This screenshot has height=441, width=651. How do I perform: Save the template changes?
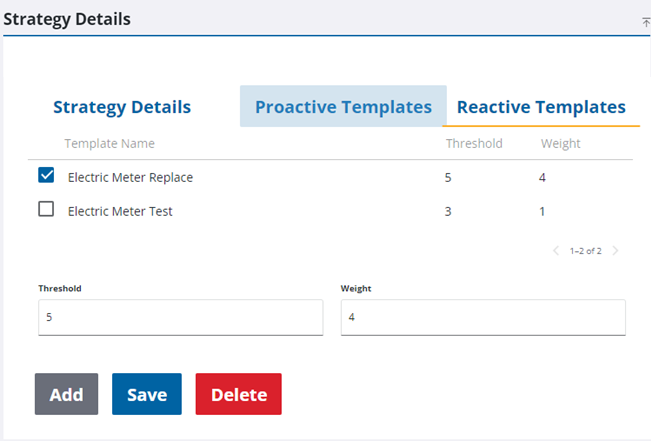click(146, 394)
